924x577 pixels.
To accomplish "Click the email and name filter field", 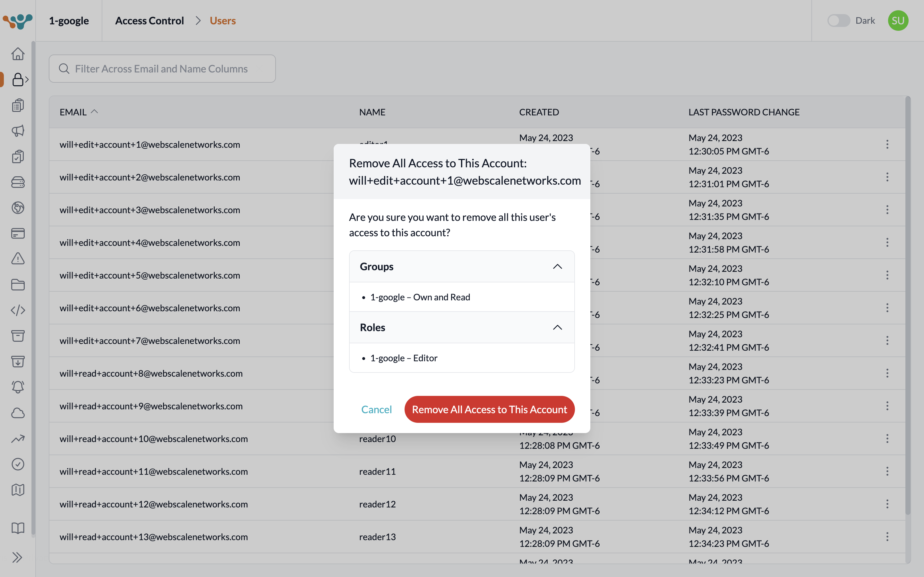I will click(x=162, y=69).
